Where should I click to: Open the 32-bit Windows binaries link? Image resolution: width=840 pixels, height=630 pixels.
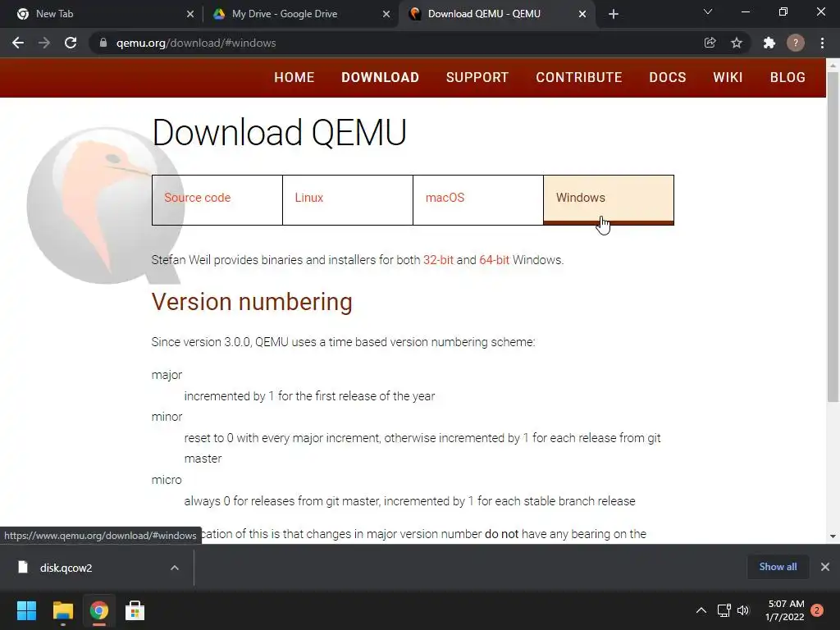point(438,260)
